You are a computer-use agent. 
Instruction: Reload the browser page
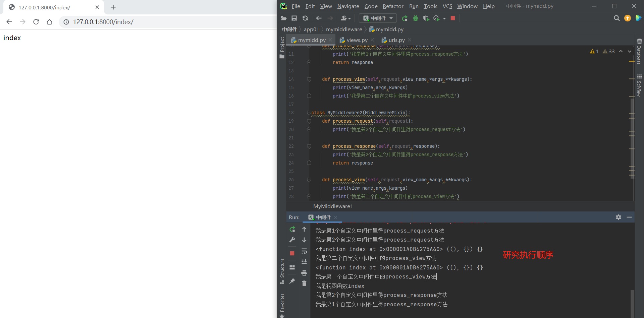click(36, 22)
